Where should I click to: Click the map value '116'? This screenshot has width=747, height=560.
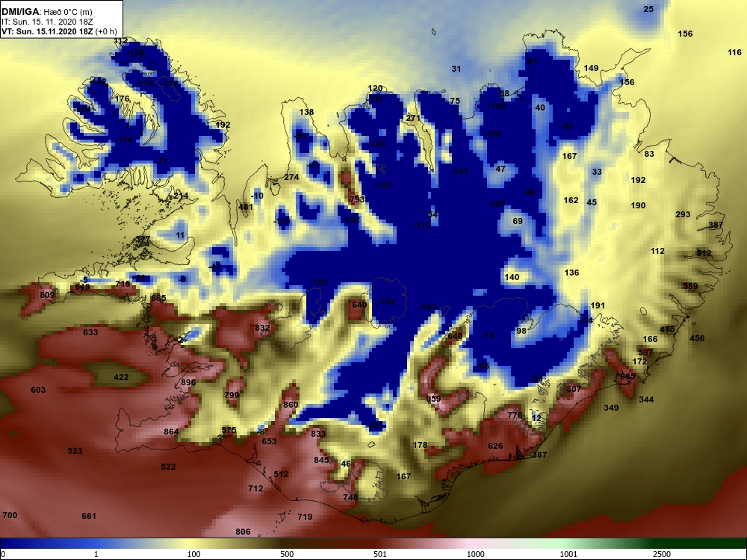tap(734, 52)
